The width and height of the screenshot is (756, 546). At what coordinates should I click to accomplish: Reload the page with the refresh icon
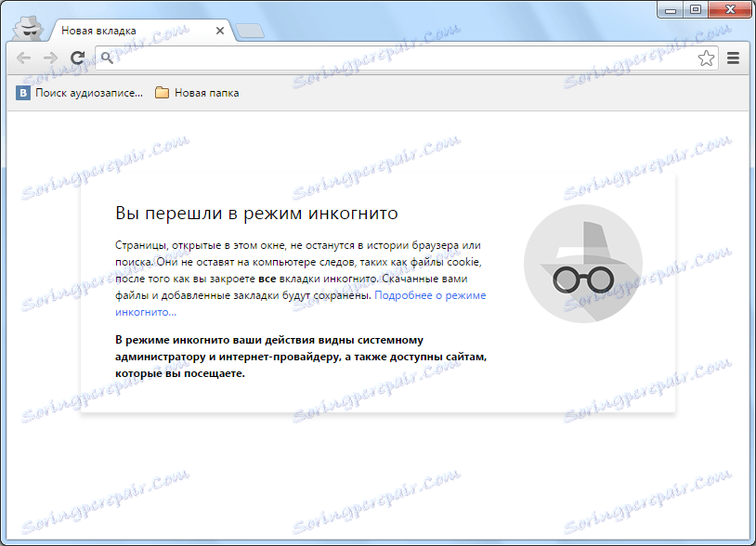[78, 58]
